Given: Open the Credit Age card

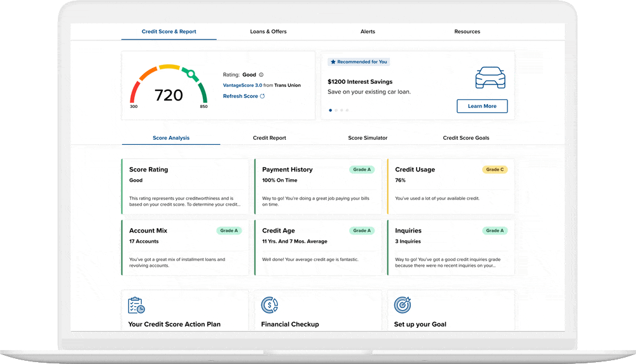Looking at the screenshot, I should click(318, 248).
